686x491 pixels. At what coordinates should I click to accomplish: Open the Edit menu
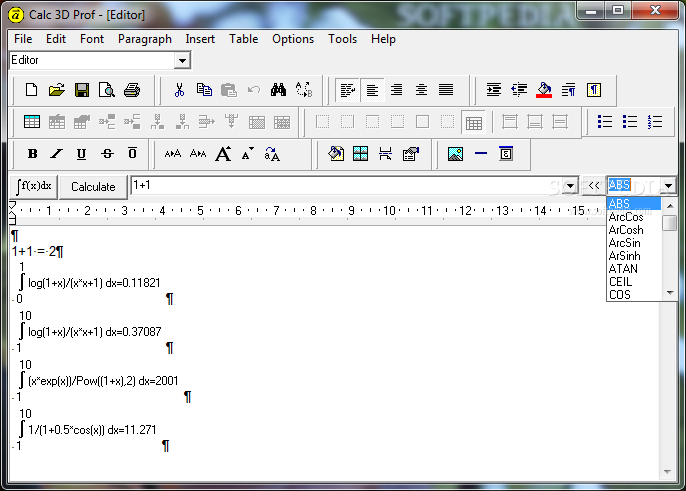click(56, 39)
